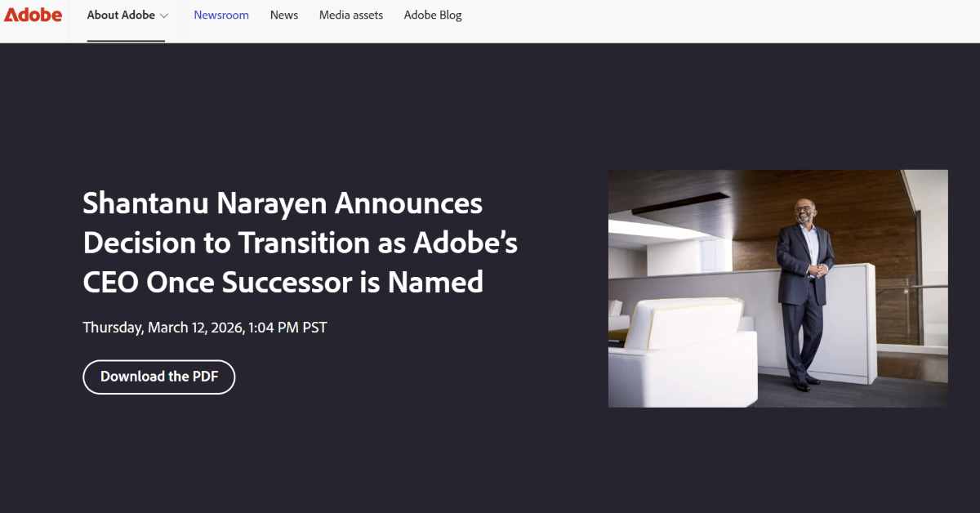
Task: Open the Shantanu Narayen article headline
Action: 300,243
